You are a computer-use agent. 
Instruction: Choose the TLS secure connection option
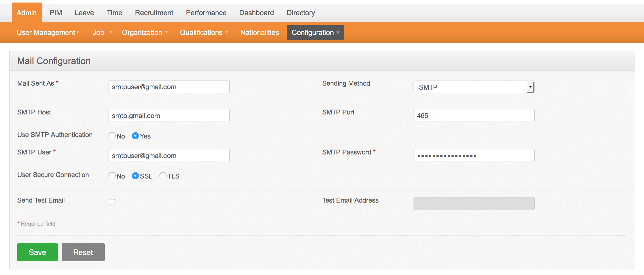click(x=163, y=176)
